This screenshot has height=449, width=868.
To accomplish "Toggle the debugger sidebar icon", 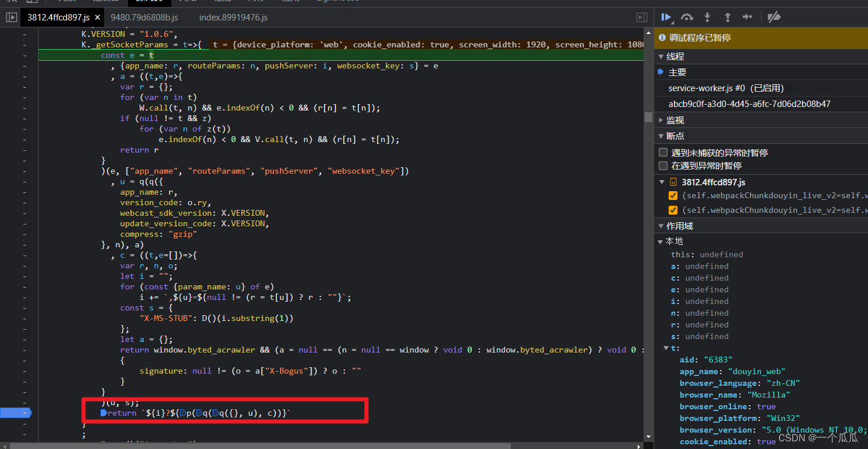I will tap(642, 18).
